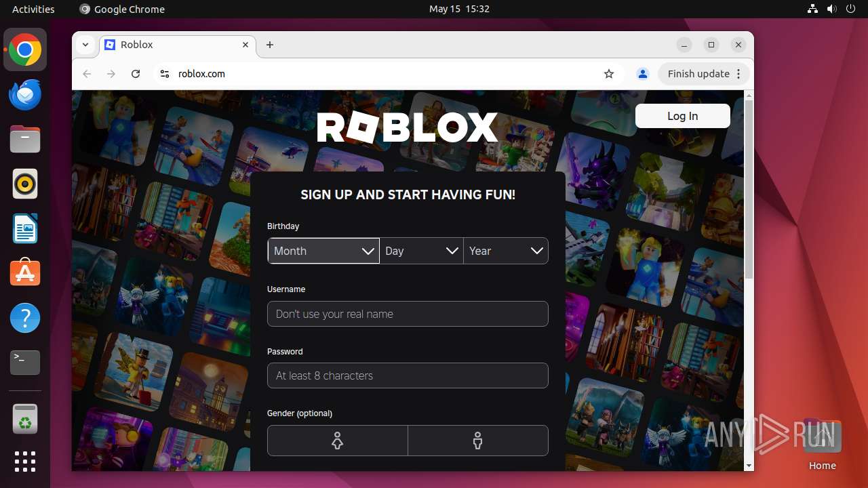The height and width of the screenshot is (488, 868).
Task: Open the network status icon in top bar
Action: click(813, 9)
